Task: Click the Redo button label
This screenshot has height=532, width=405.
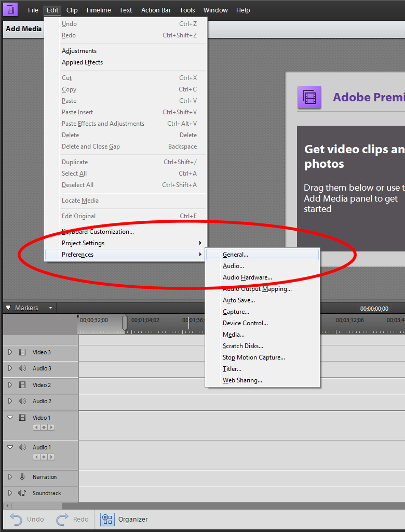Action: coord(80,519)
